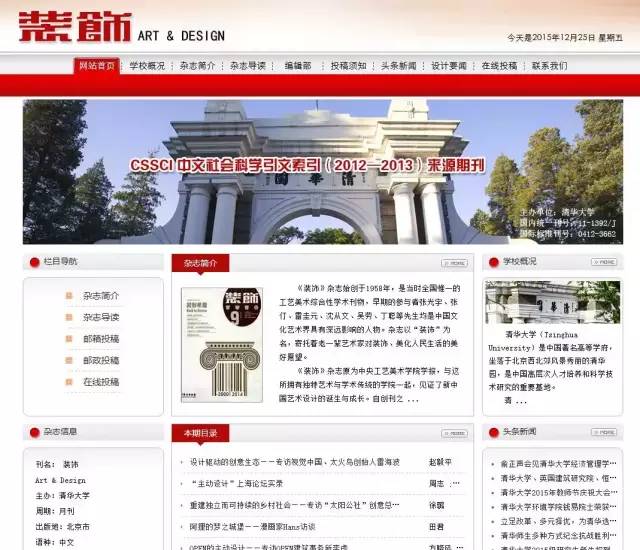The height and width of the screenshot is (550, 640).
Task: Open article "主动设计"上海论坛实录
Action: click(237, 484)
